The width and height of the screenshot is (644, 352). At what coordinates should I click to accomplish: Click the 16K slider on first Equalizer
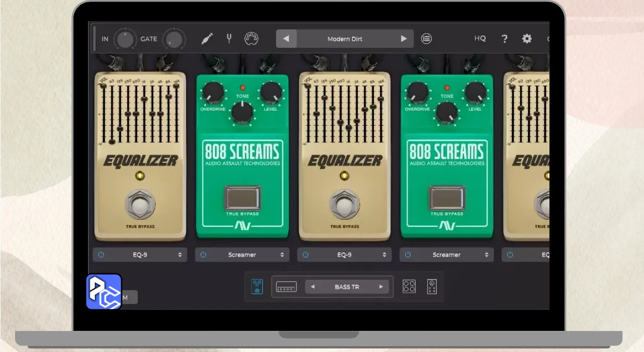point(176,86)
